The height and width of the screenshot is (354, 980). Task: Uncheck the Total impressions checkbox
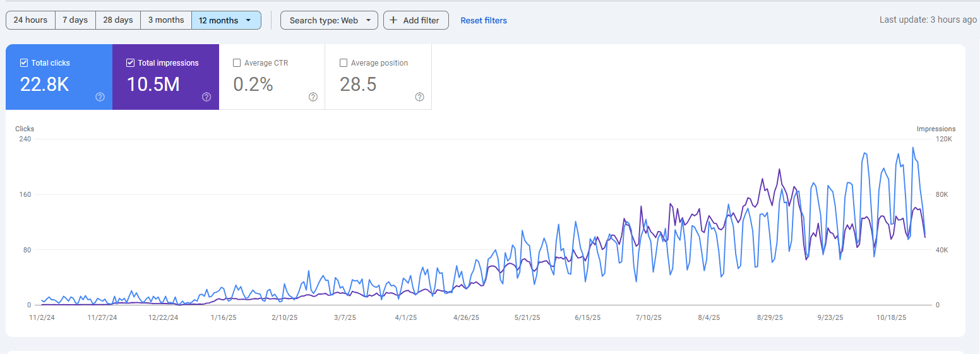coord(131,63)
